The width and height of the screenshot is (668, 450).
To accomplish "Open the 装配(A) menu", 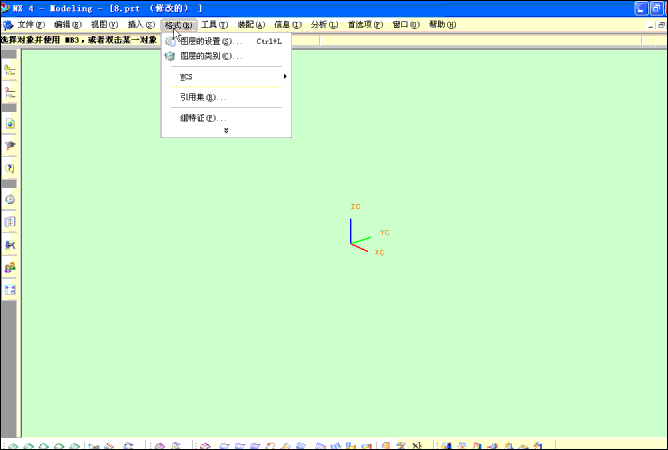I will click(251, 25).
